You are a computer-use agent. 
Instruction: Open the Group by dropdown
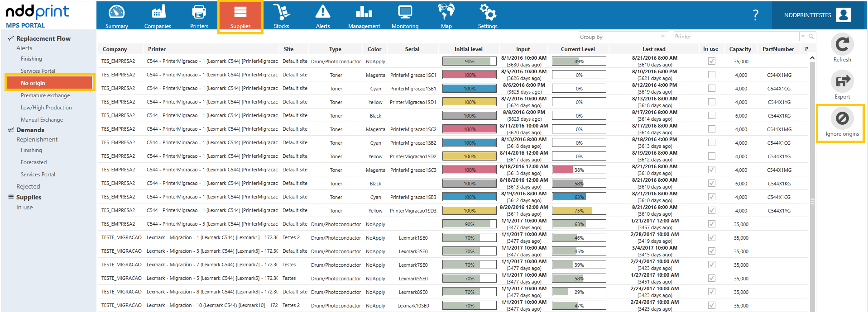[623, 37]
